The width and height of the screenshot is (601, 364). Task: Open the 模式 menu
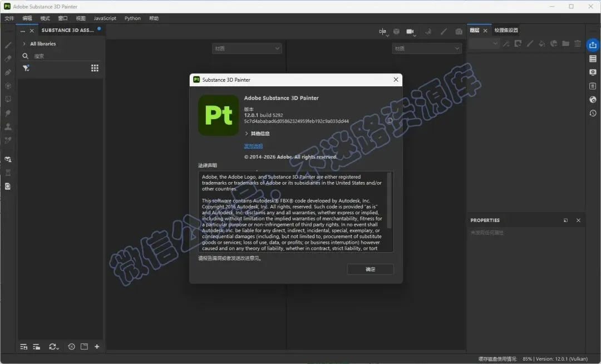coord(45,18)
